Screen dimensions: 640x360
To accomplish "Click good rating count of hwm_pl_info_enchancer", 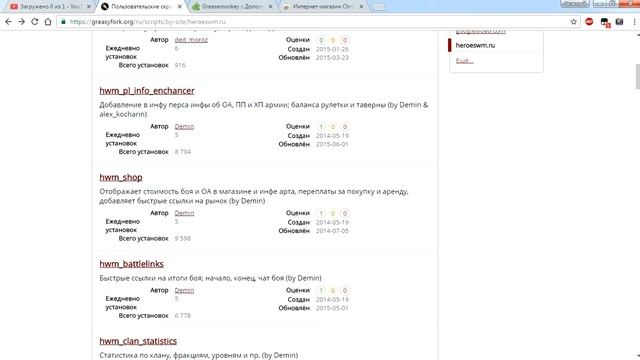I will click(x=321, y=127).
